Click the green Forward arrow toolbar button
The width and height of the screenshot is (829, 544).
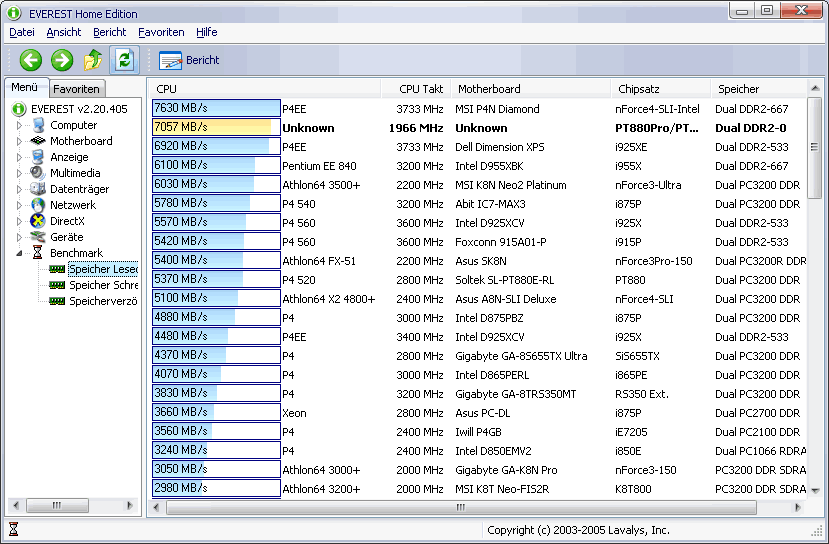pos(62,60)
